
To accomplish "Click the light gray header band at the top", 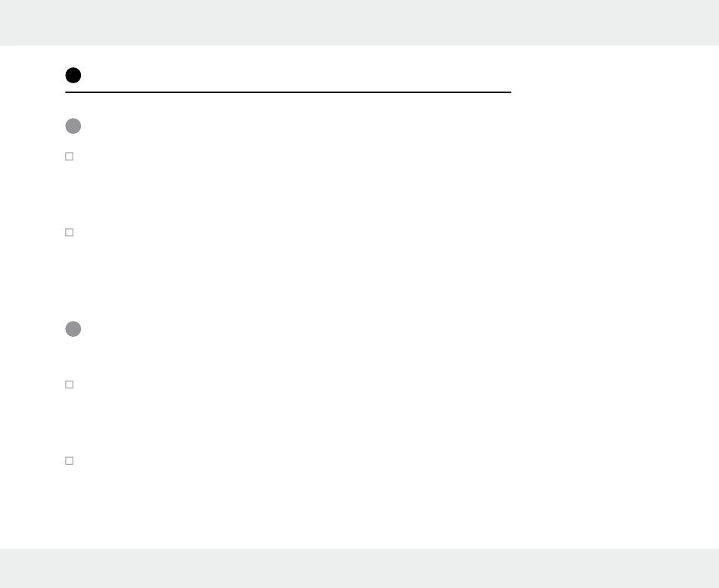I will [x=359, y=22].
